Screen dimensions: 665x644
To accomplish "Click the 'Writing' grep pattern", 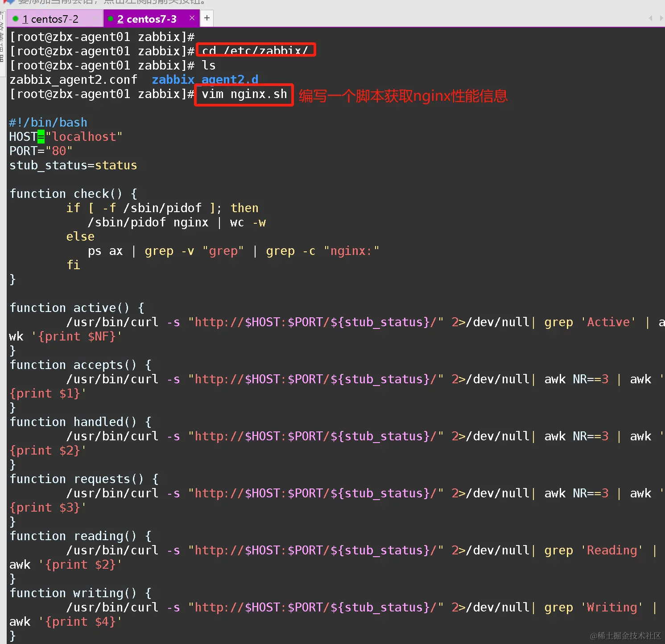I will click(612, 607).
